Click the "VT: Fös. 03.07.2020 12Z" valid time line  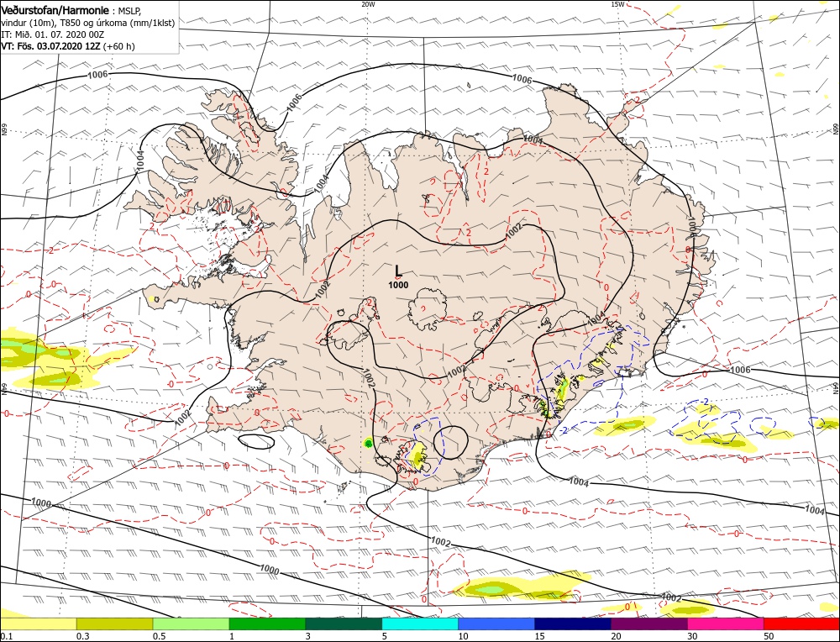tap(51, 46)
